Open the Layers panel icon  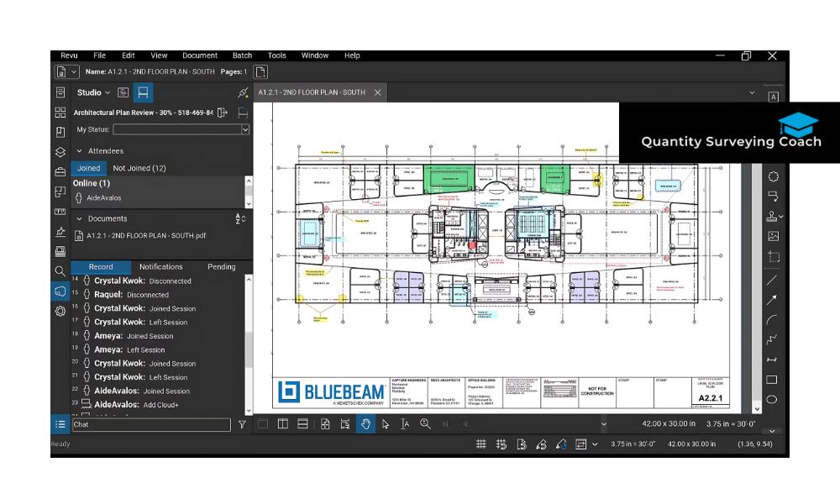pos(60,152)
